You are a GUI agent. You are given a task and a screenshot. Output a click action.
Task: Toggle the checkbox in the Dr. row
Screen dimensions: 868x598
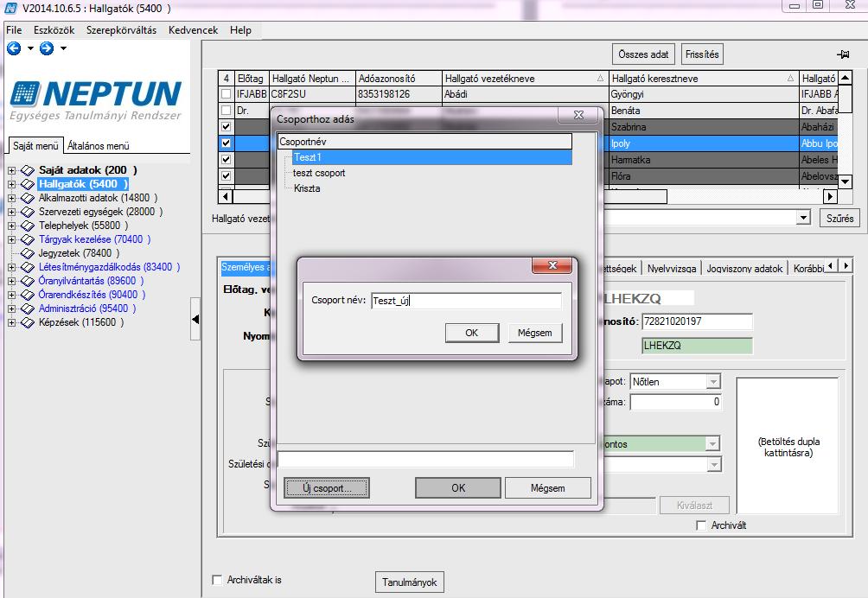[x=226, y=110]
